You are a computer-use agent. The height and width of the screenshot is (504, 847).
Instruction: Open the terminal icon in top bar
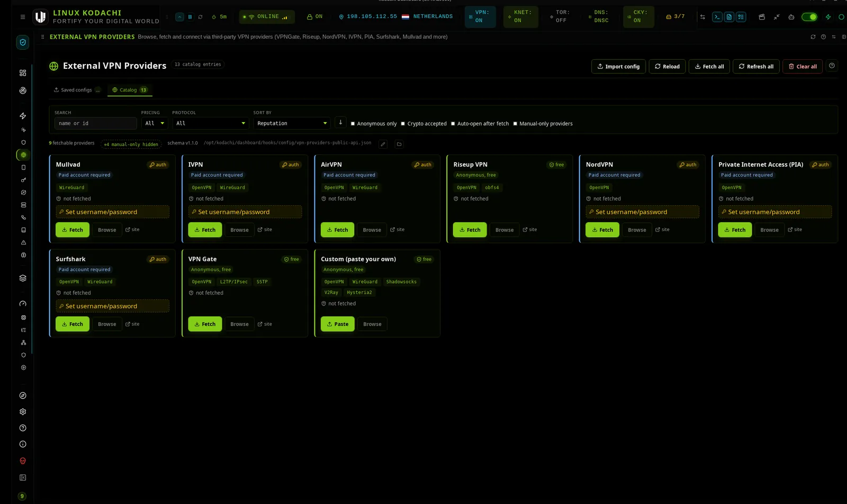coord(717,17)
